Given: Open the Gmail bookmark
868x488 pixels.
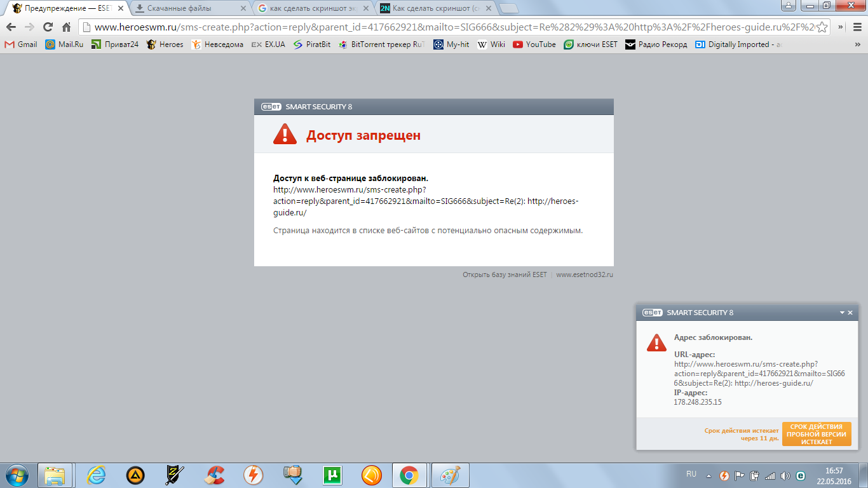Looking at the screenshot, I should [x=21, y=44].
